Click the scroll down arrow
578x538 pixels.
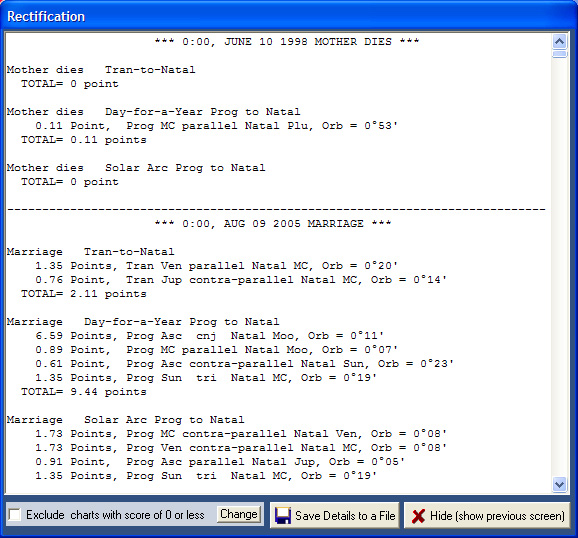(560, 484)
